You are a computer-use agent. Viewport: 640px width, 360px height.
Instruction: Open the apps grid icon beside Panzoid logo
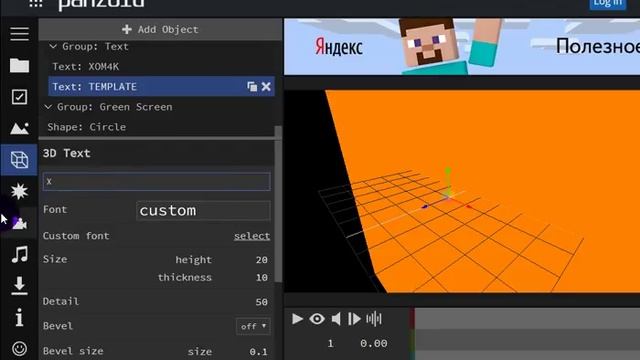pos(36,3)
